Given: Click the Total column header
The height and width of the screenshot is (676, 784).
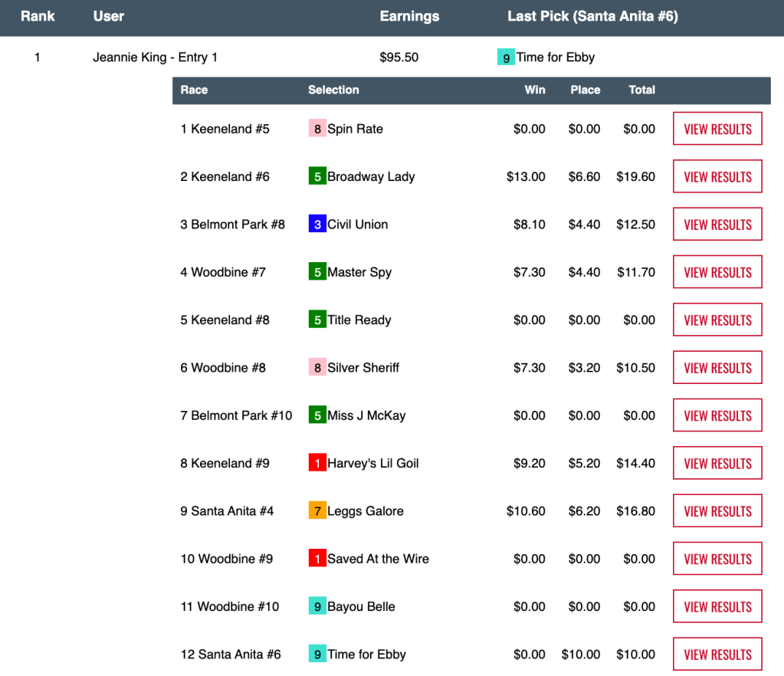Looking at the screenshot, I should tap(641, 90).
